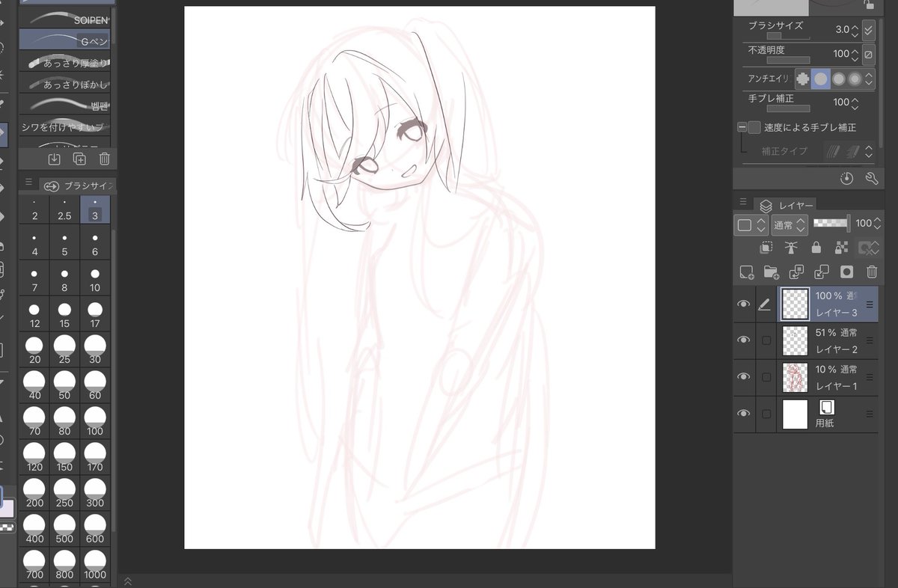The height and width of the screenshot is (588, 898).
Task: Click the layer opacity 100 stepper arrows
Action: point(876,224)
